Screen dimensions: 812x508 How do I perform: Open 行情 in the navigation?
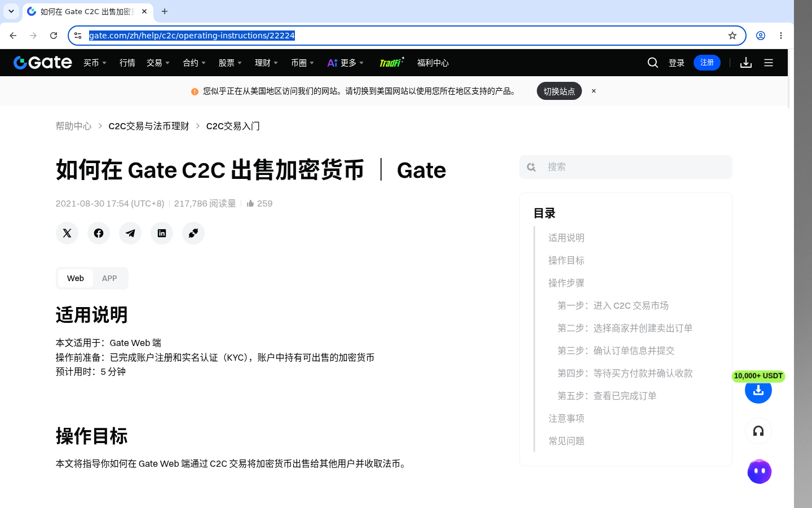[x=127, y=63]
